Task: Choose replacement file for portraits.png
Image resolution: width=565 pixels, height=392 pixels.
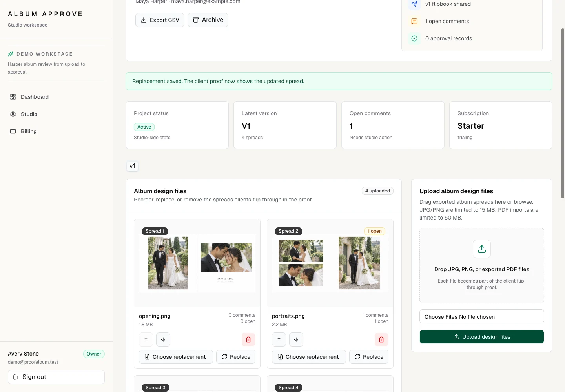Action: pyautogui.click(x=309, y=357)
